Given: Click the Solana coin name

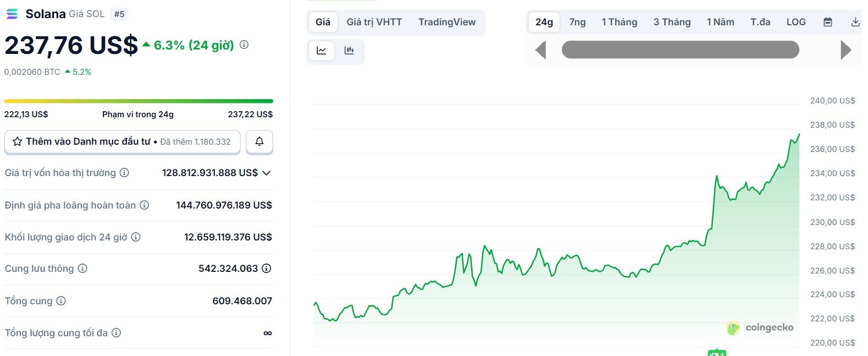Looking at the screenshot, I should [46, 14].
